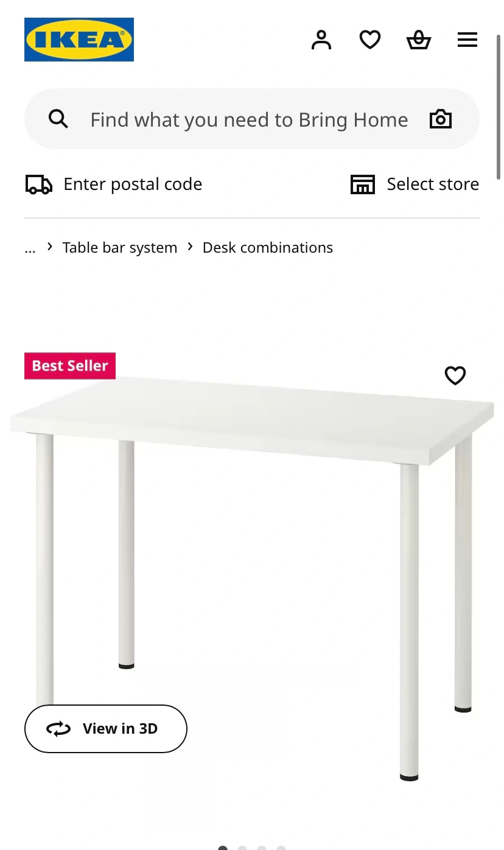The height and width of the screenshot is (850, 504).
Task: Open the account profile icon
Action: pos(321,40)
